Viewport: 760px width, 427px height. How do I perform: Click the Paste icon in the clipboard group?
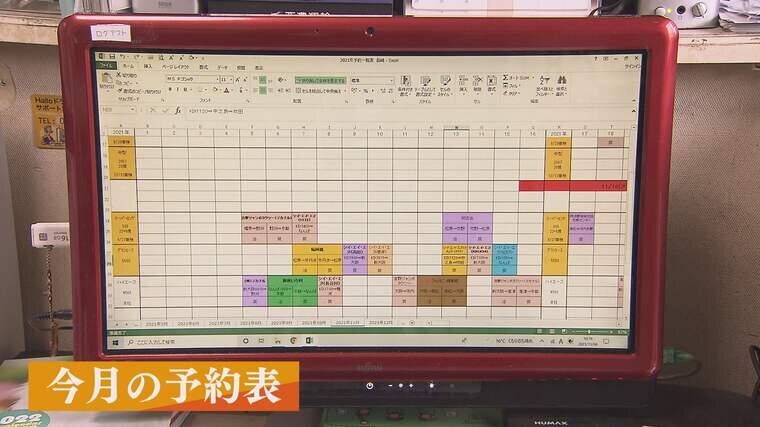point(107,79)
